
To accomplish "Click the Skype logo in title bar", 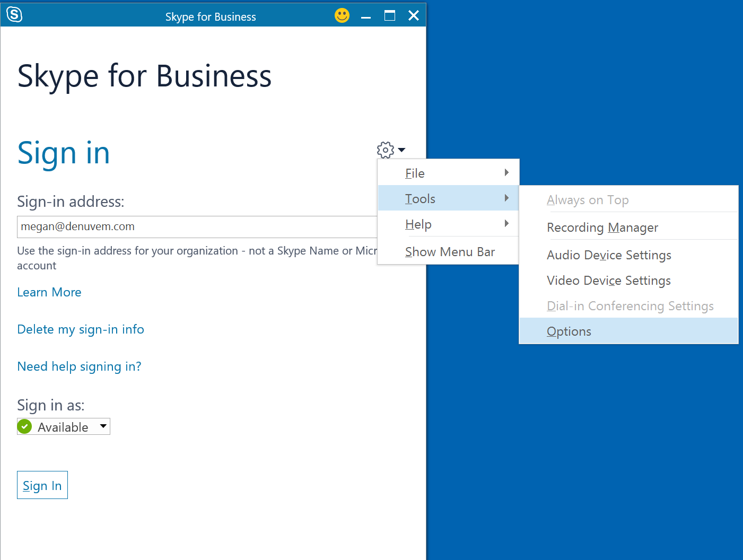I will click(x=14, y=15).
